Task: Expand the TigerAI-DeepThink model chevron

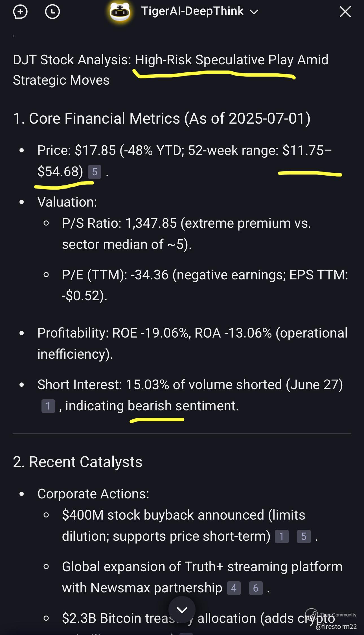Action: 254,12
